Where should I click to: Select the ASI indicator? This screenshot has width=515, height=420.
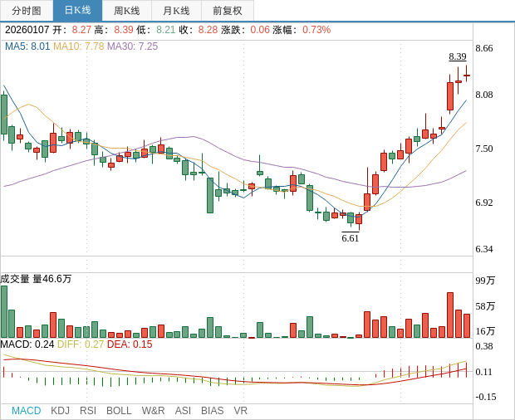pos(183,410)
